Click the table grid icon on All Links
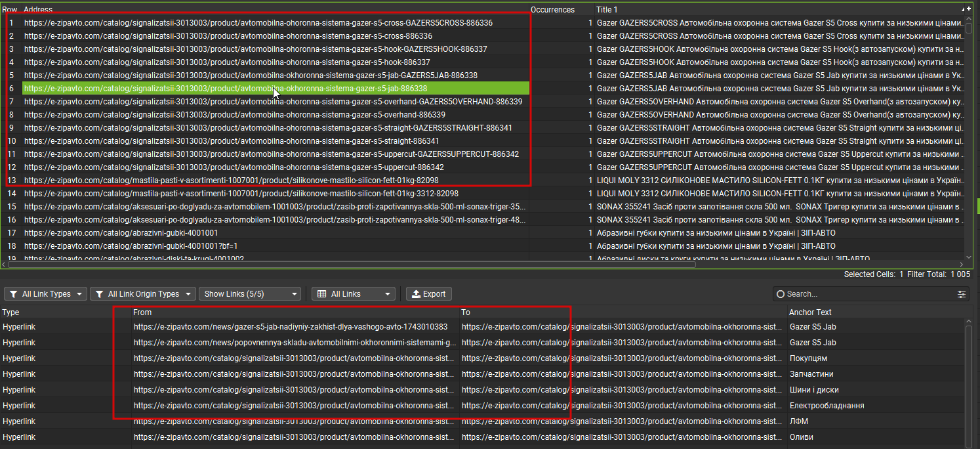Viewport: 980px width, 449px height. 321,294
